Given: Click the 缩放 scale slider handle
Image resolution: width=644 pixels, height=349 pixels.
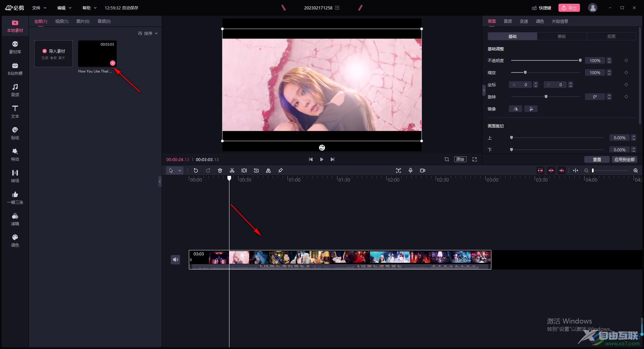Looking at the screenshot, I should 525,72.
